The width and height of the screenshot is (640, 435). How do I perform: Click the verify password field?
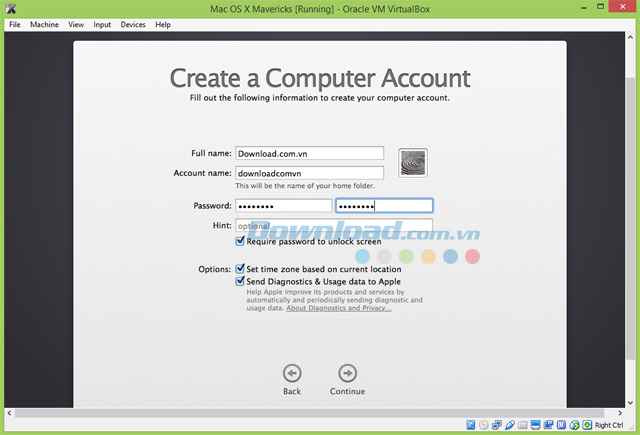pyautogui.click(x=384, y=206)
